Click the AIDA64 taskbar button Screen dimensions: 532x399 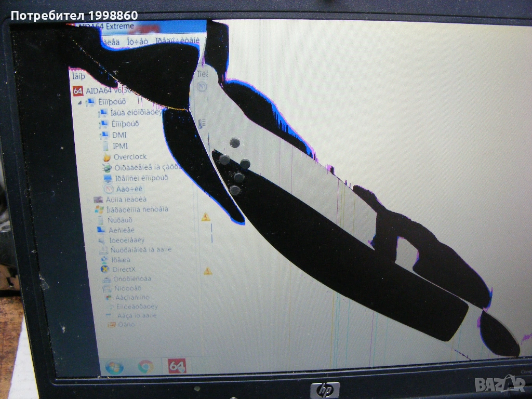tap(177, 366)
